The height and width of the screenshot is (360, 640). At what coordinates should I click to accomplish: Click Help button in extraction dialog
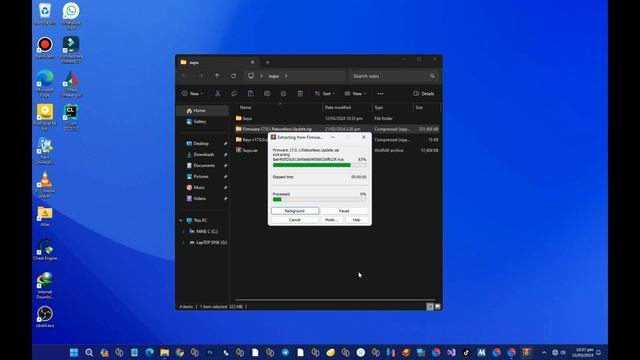tap(356, 220)
